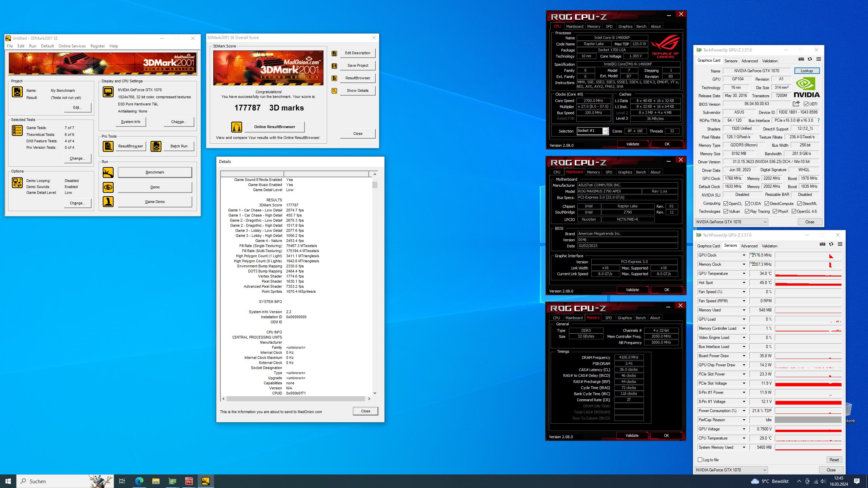The image size is (868, 488).
Task: Open File Explorer from the taskbar
Action: (156, 481)
